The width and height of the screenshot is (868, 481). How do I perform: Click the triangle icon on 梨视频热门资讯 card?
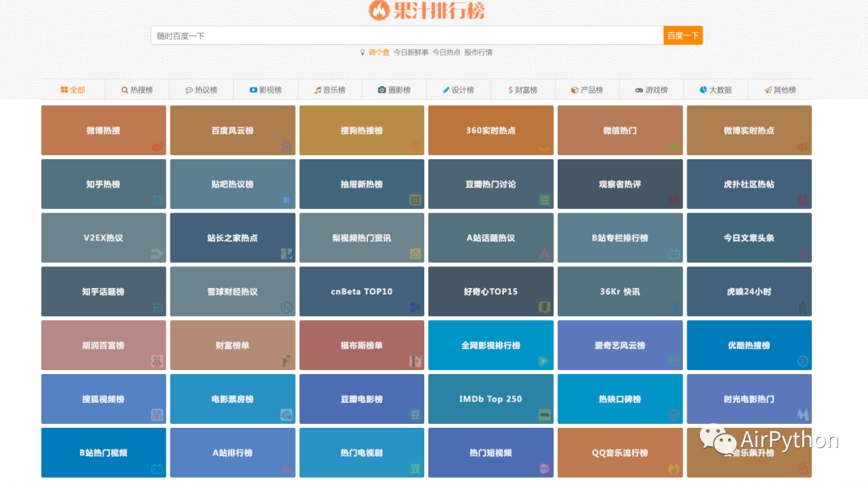[416, 254]
